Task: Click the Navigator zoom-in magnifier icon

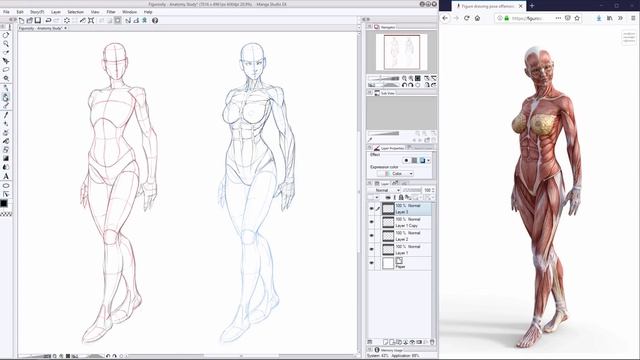Action: [411, 78]
